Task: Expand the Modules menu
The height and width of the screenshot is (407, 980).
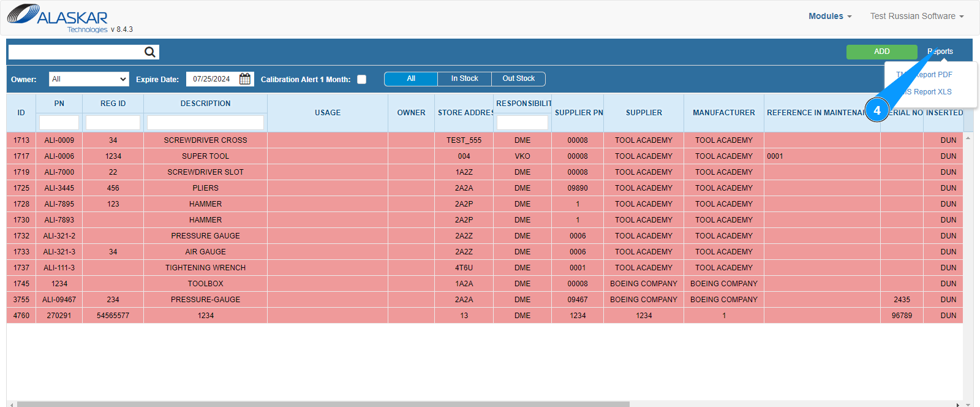Action: [x=830, y=16]
